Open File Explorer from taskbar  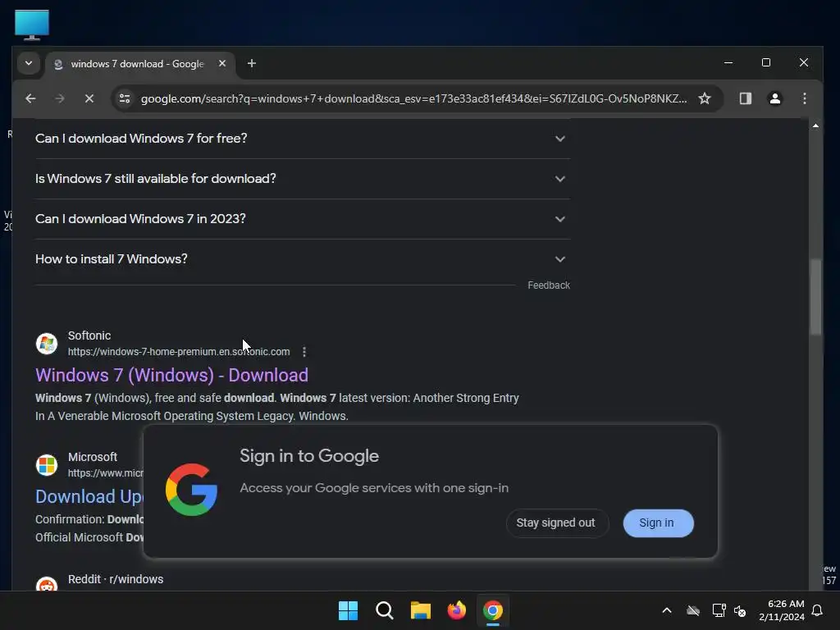coord(421,610)
